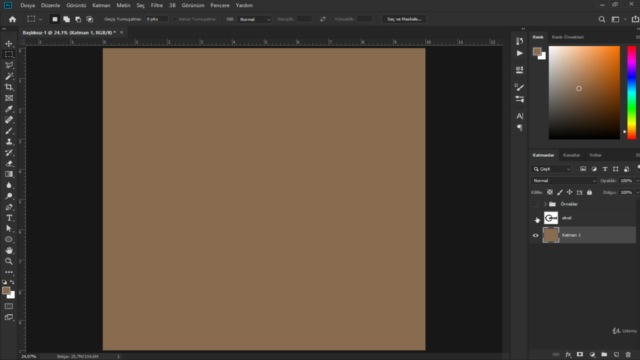Toggle lock position
The height and width of the screenshot is (360, 640).
569,192
